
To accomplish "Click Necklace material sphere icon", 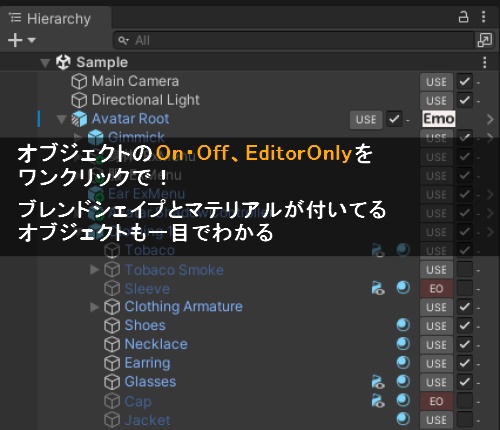I will click(x=403, y=344).
